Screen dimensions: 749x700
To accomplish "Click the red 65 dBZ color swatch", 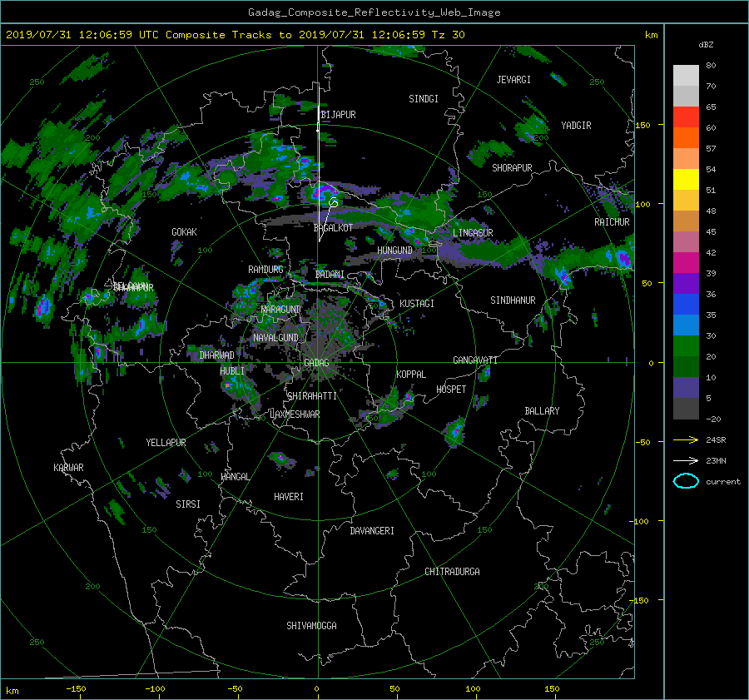I will coord(686,117).
